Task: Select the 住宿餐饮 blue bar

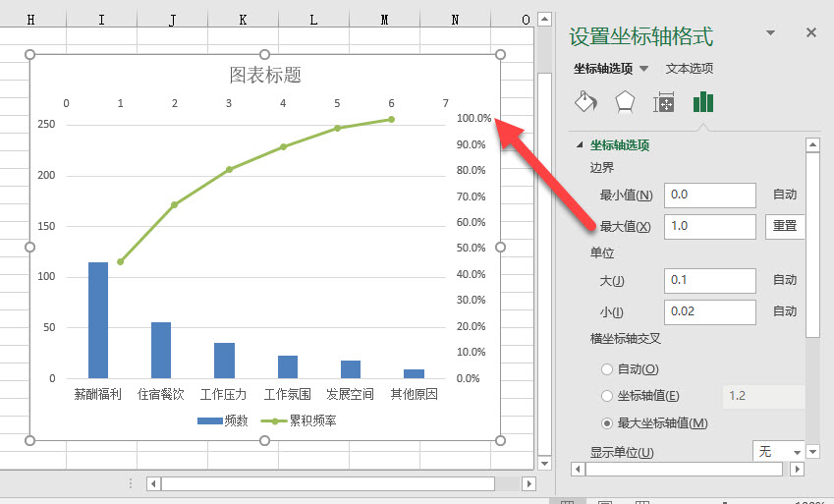Action: [x=161, y=350]
